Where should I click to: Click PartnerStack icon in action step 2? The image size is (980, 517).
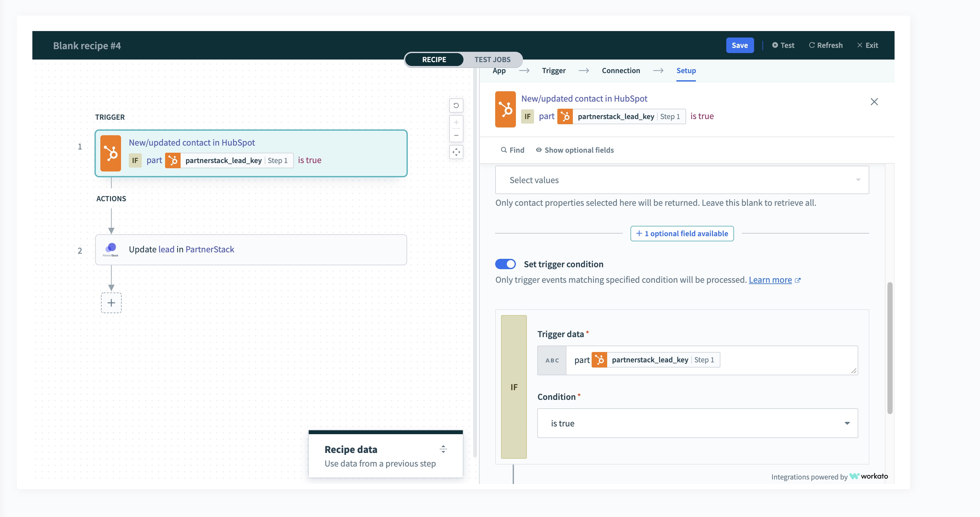pos(111,249)
